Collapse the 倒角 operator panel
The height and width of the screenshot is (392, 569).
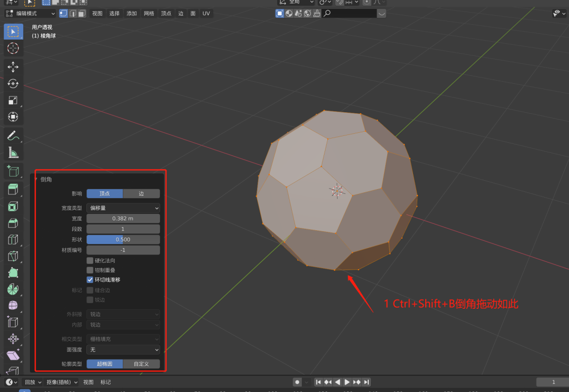click(36, 179)
